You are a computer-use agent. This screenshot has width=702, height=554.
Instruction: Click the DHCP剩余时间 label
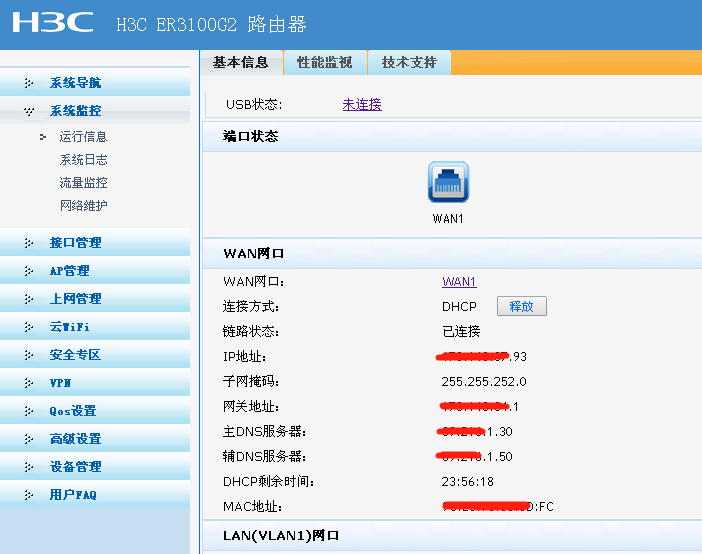tap(269, 481)
